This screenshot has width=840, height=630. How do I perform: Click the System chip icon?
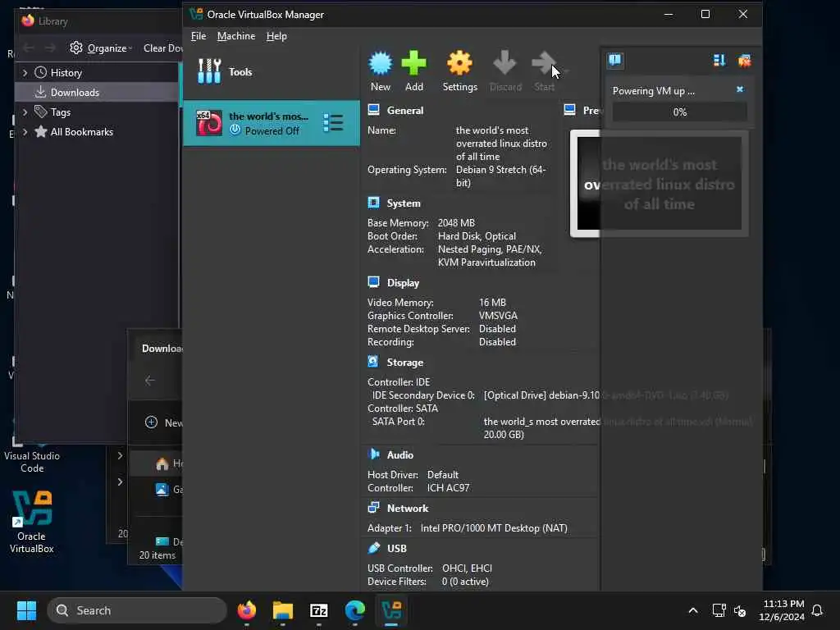click(374, 203)
